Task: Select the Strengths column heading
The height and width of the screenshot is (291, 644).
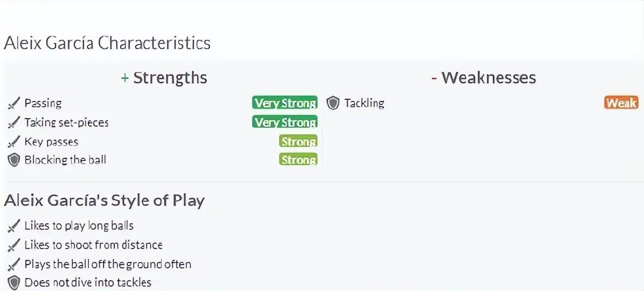Action: coord(164,77)
